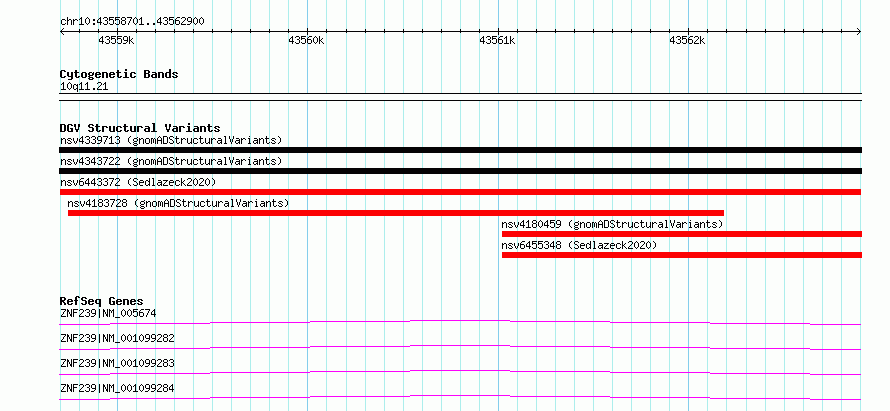This screenshot has width=890, height=411.
Task: Click the 10q11.21 cytogenetic band bar
Action: (460, 97)
